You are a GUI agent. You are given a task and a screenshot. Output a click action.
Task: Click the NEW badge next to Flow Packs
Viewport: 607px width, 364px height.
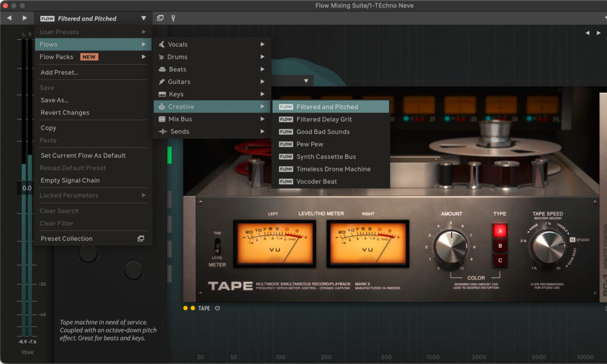89,57
